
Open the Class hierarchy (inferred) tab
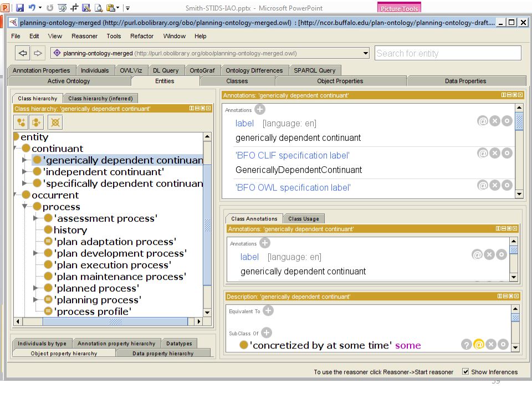pyautogui.click(x=100, y=99)
